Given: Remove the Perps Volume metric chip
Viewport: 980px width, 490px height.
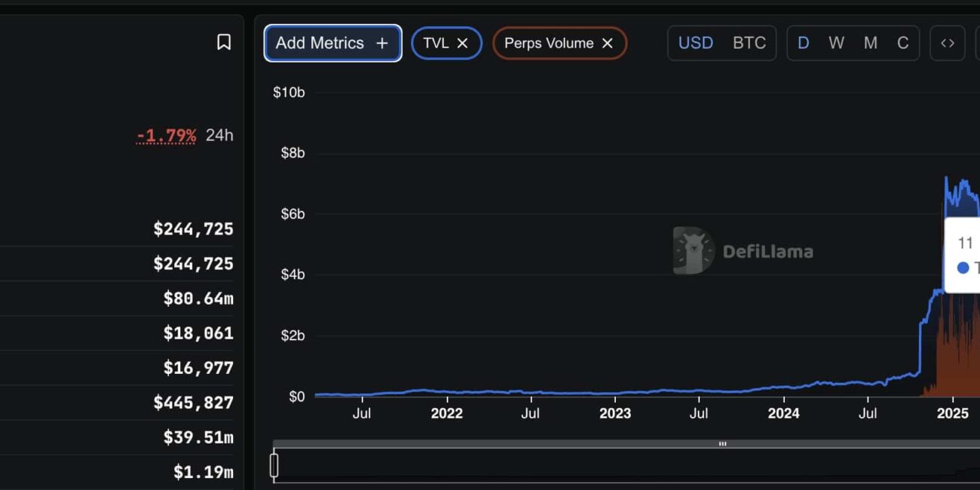Looking at the screenshot, I should pyautogui.click(x=608, y=43).
